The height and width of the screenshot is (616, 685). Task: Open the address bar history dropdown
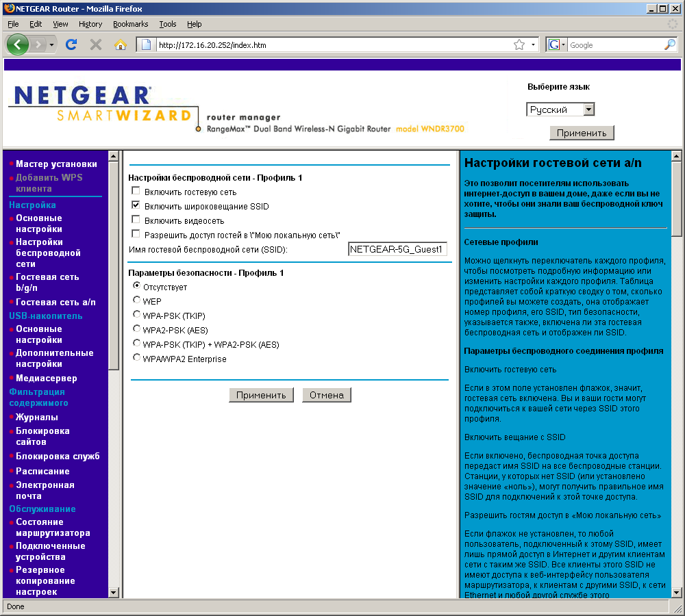(x=533, y=44)
